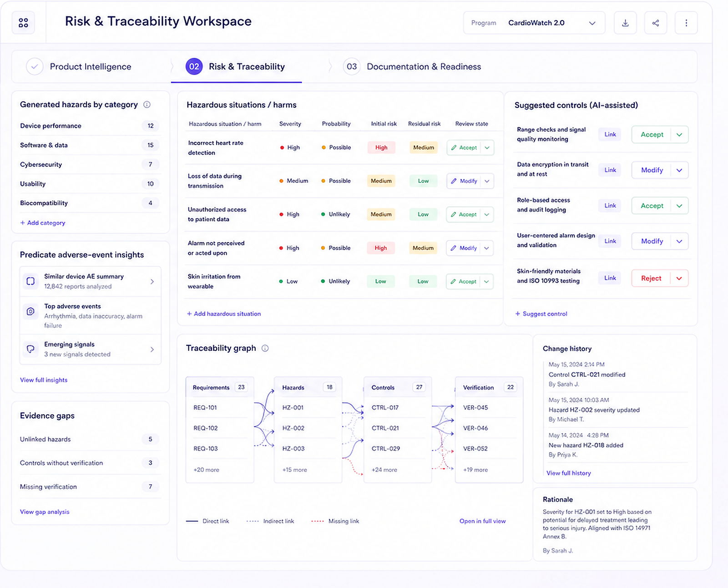The height and width of the screenshot is (588, 728).
Task: Switch to Product Intelligence tab
Action: click(91, 66)
